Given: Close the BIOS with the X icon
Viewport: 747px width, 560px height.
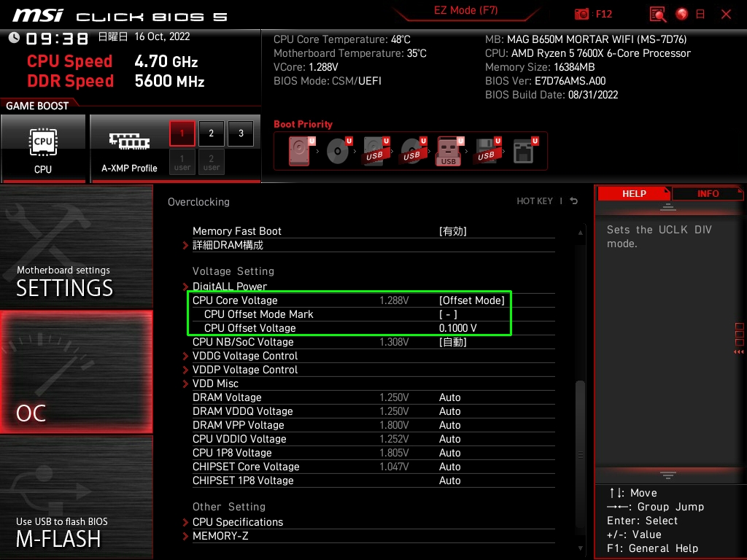Looking at the screenshot, I should pyautogui.click(x=726, y=15).
